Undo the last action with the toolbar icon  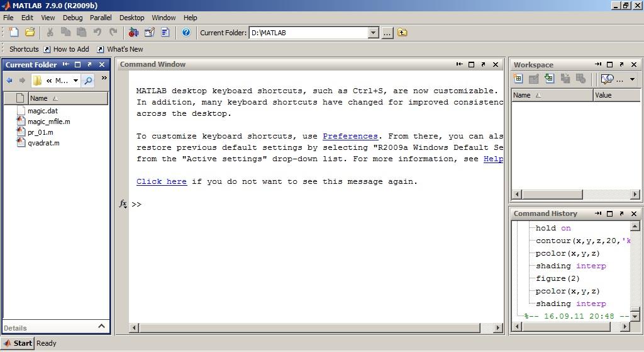[x=97, y=32]
